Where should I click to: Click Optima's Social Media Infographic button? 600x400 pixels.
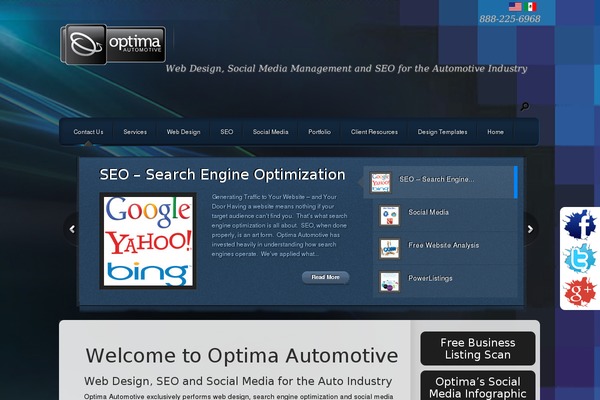(478, 386)
